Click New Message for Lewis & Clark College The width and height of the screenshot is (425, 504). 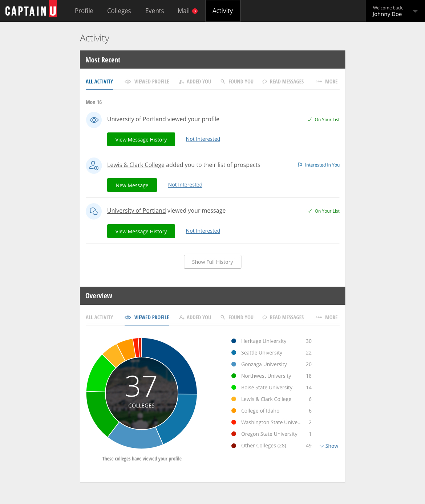132,185
